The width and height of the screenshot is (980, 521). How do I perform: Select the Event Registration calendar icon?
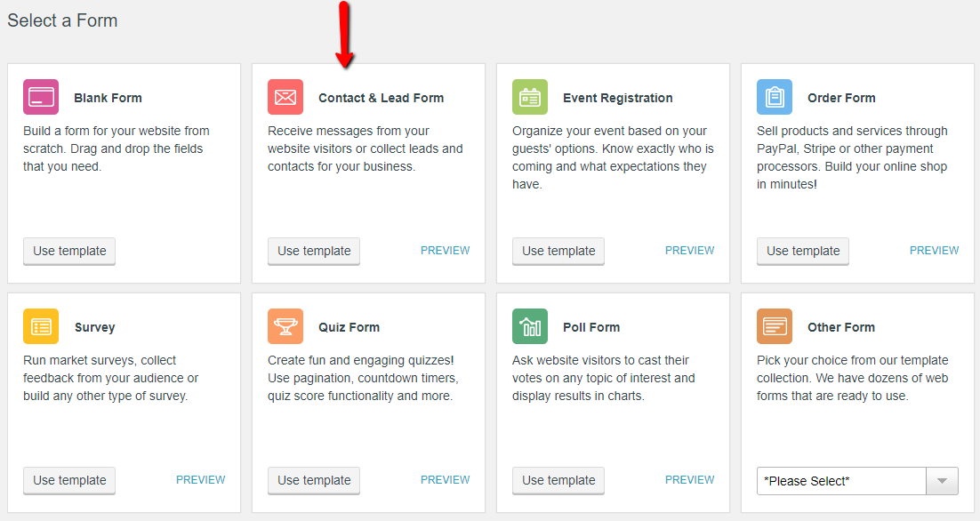click(529, 98)
